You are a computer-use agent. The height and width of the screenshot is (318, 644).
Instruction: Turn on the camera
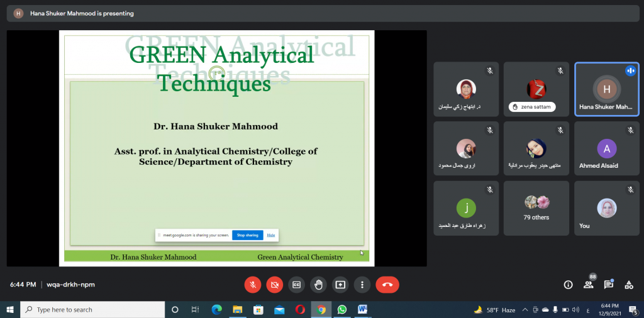pyautogui.click(x=274, y=285)
